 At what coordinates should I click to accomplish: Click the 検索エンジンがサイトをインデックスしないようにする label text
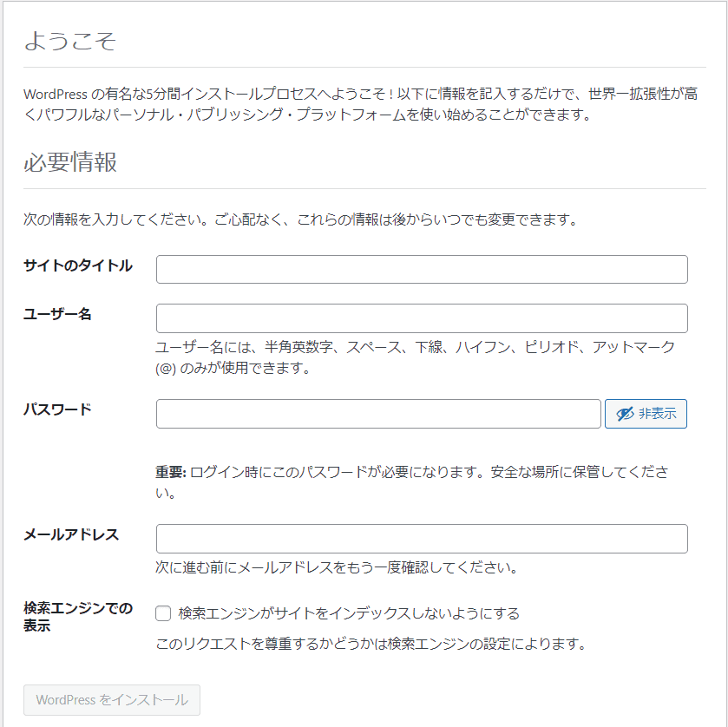click(349, 613)
